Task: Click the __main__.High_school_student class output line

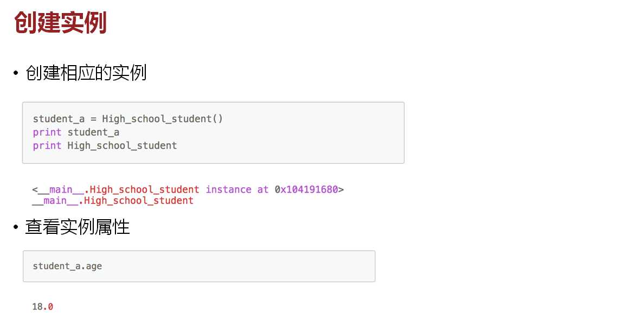Action: pyautogui.click(x=113, y=201)
